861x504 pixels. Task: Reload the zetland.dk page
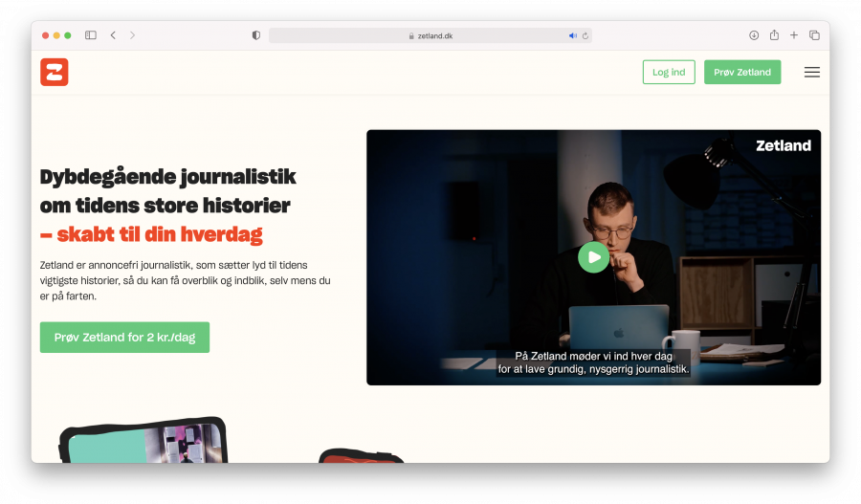584,35
